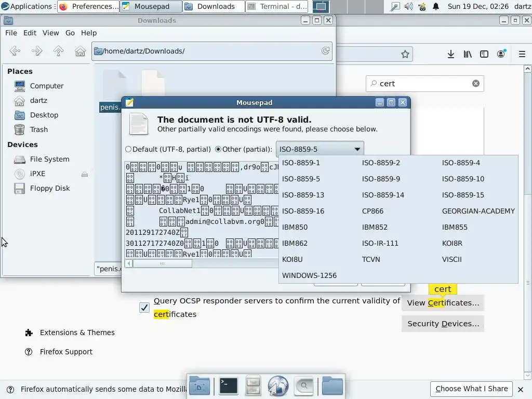The image size is (532, 399).
Task: Open file manager drawer in dock
Action: coord(253,386)
